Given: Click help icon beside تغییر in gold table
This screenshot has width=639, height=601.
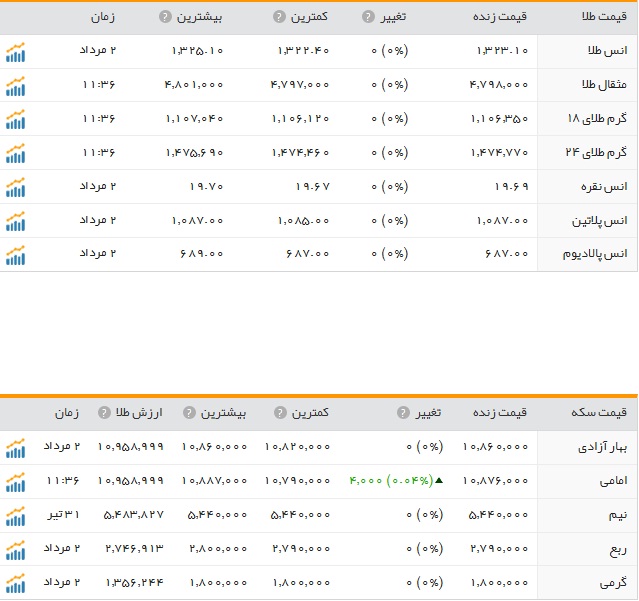Looking at the screenshot, I should click(x=368, y=17).
